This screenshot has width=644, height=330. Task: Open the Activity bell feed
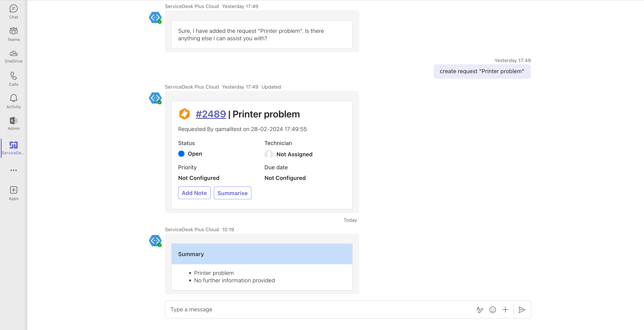click(13, 101)
